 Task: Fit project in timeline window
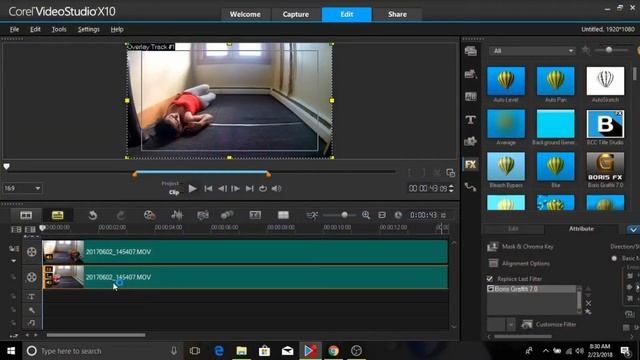click(x=382, y=215)
